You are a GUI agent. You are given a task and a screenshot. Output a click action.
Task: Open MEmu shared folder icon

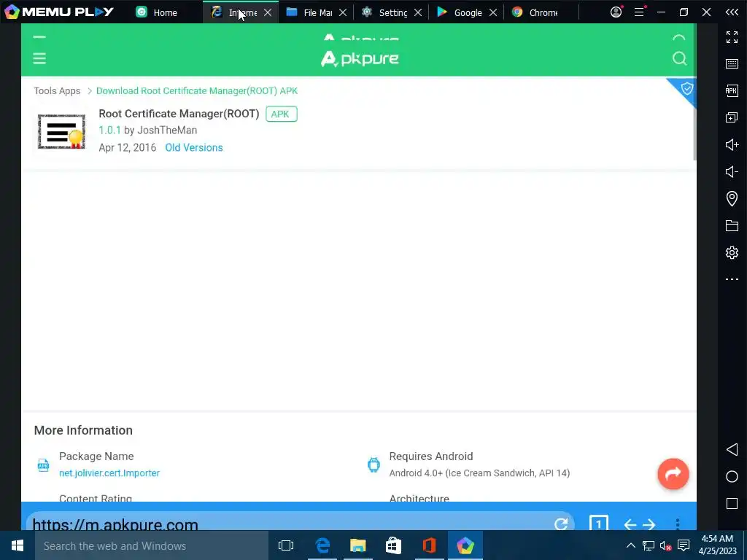pos(732,226)
